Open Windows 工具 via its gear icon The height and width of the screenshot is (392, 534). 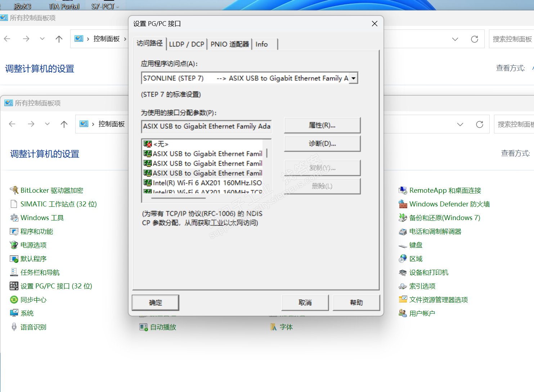pyautogui.click(x=14, y=218)
